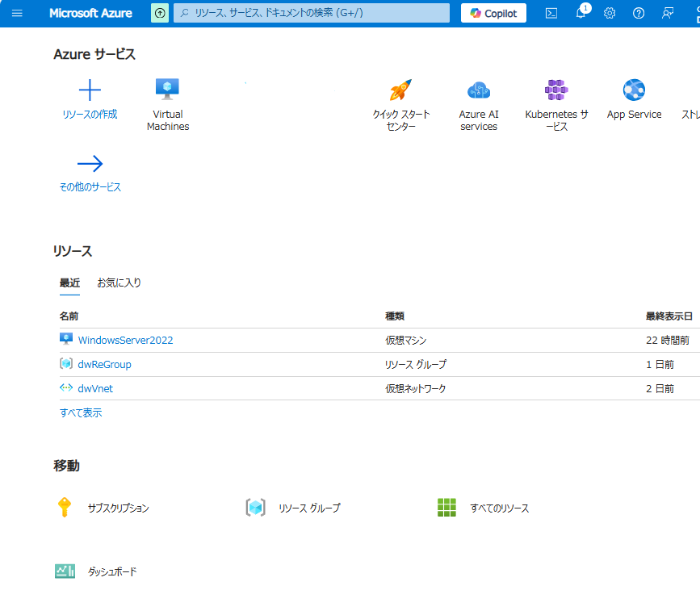Launch Cloud Shell from the top bar
This screenshot has height=611, width=700.
[551, 14]
